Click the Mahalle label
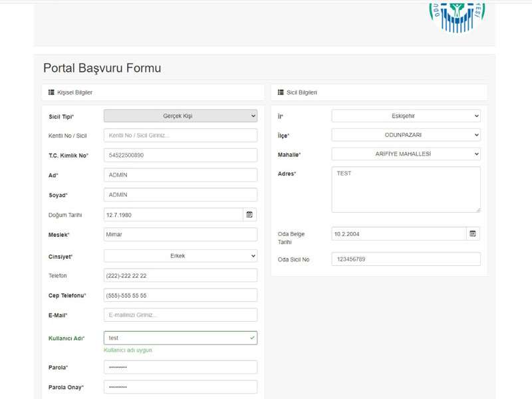The image size is (532, 399). point(289,155)
